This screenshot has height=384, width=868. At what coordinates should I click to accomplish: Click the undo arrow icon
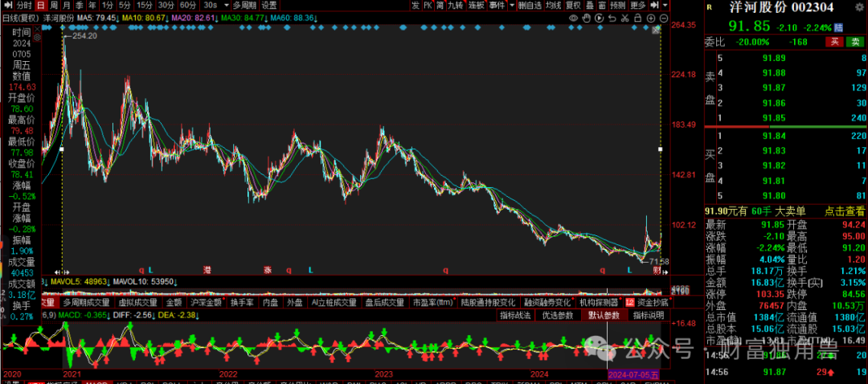pos(612,18)
